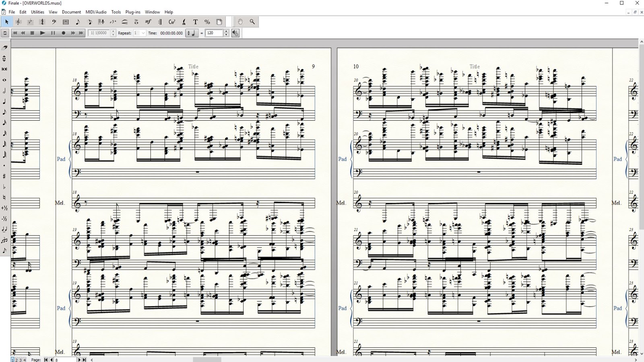The height and width of the screenshot is (362, 644).
Task: Select the Speedy Entry tool
Action: 89,22
